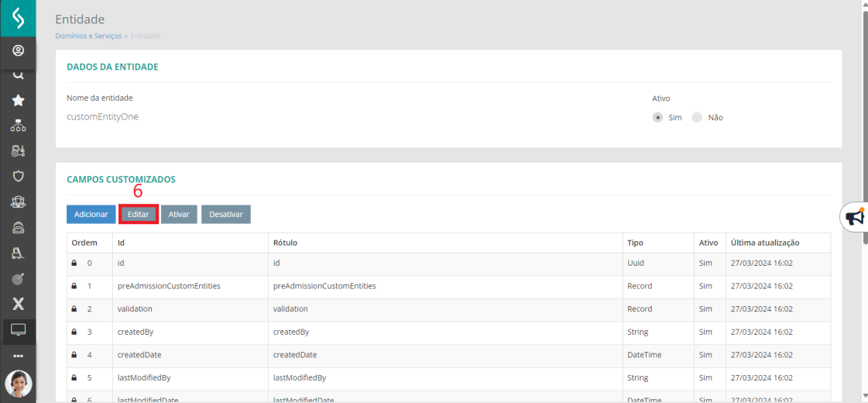
Task: Click the highlighted 'Editar' button
Action: coord(139,214)
